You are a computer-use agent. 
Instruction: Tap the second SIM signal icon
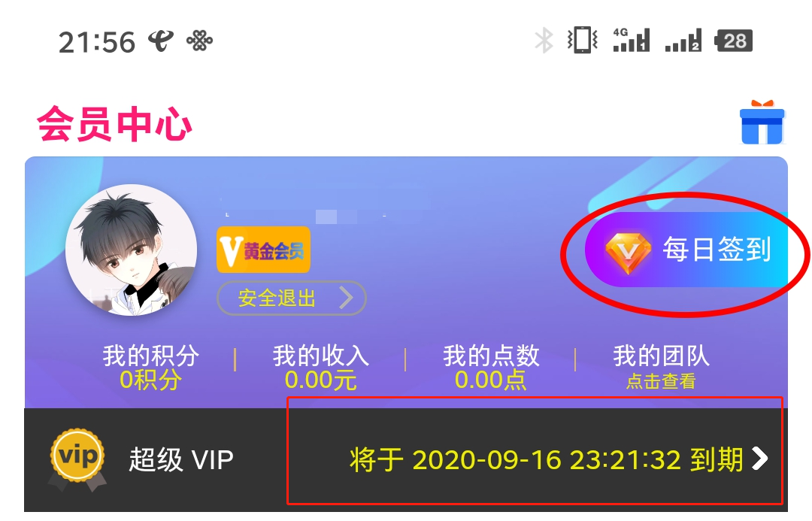[x=683, y=40]
